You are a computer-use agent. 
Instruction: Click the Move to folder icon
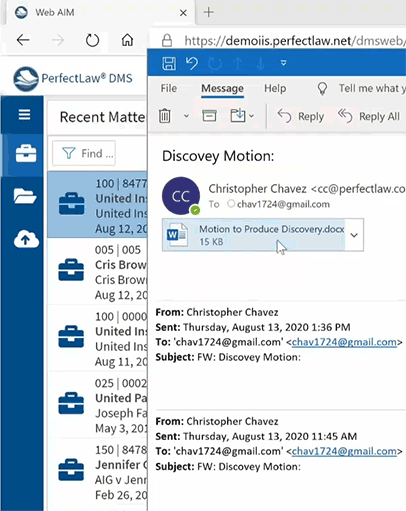pos(238,116)
